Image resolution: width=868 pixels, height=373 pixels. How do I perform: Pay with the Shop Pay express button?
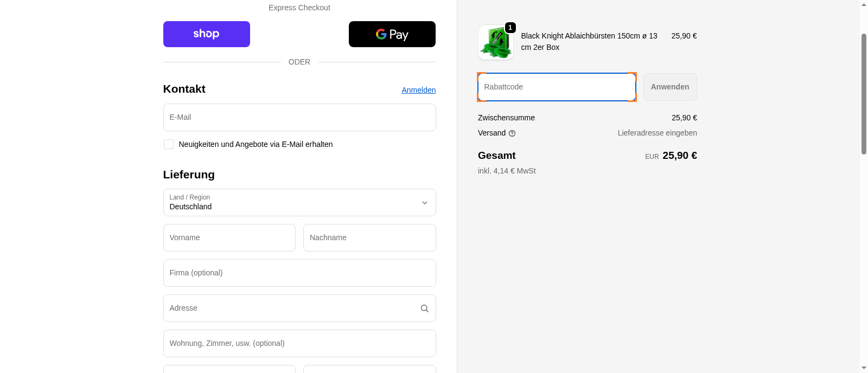(x=206, y=34)
